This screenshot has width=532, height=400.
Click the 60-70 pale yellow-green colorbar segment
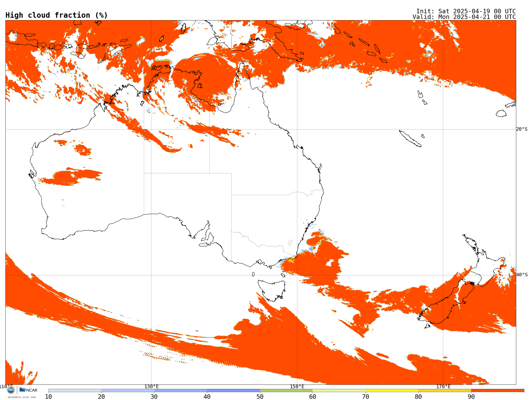(339, 391)
